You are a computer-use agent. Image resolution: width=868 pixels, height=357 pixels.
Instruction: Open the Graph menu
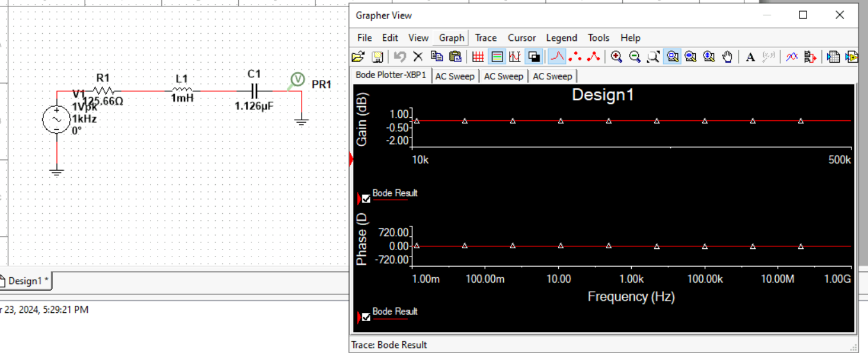coord(451,38)
